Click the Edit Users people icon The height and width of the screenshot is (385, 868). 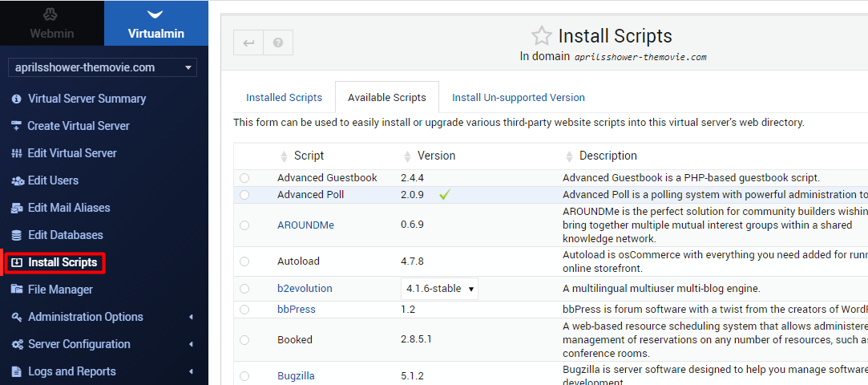click(17, 180)
